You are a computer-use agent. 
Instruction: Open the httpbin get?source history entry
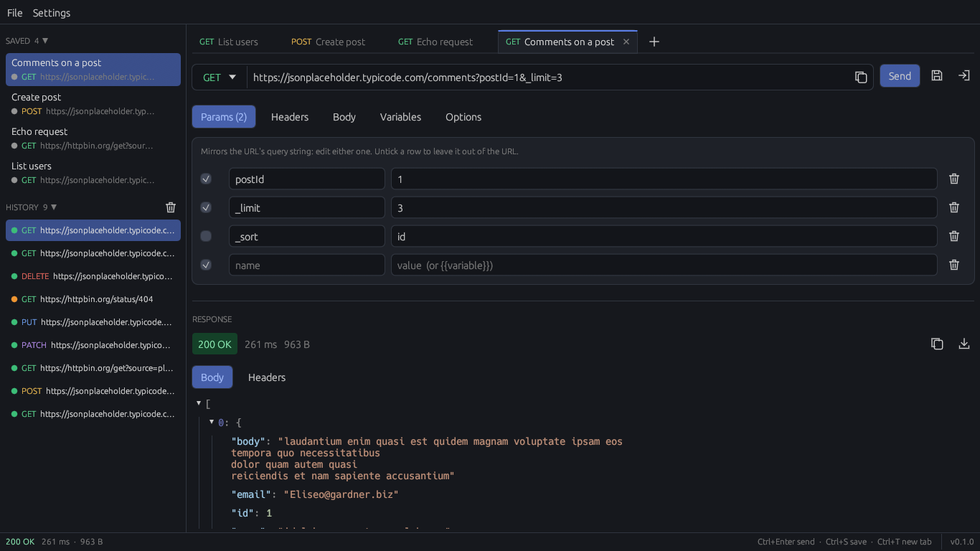[x=93, y=368]
